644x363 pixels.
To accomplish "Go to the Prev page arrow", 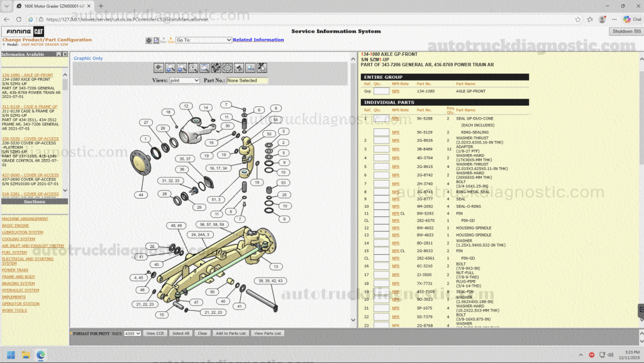I will 164,40.
